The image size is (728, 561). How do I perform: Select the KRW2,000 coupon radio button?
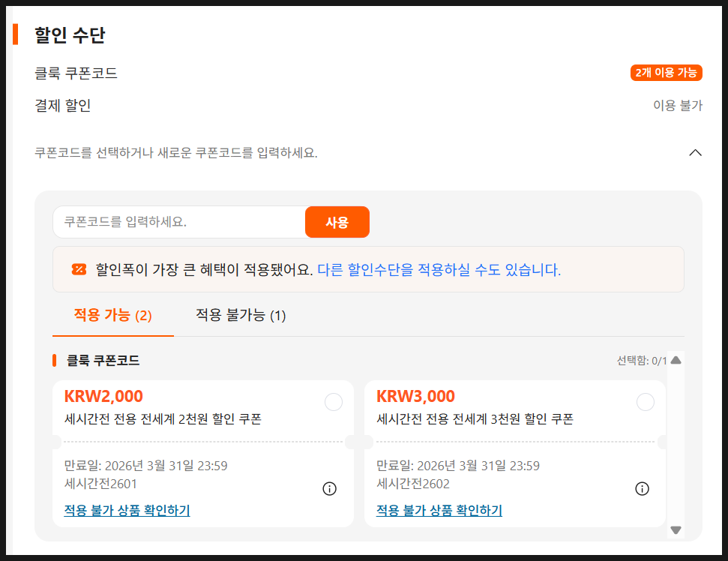[x=334, y=402]
